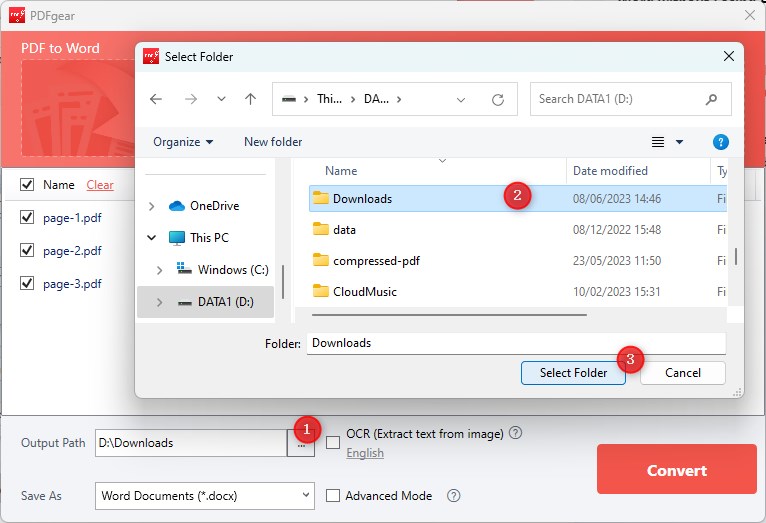This screenshot has height=523, width=766.
Task: Click the file list horizontal scrollbar
Action: tap(449, 315)
